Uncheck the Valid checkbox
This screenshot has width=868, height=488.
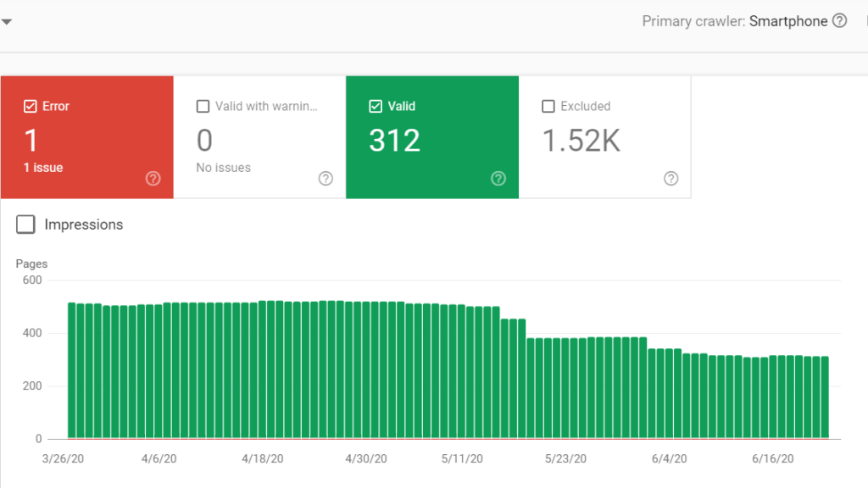(x=376, y=107)
